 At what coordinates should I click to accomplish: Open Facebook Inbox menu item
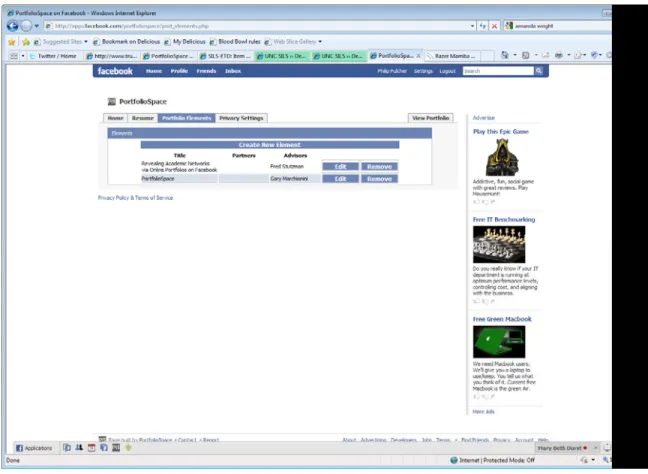[x=233, y=71]
